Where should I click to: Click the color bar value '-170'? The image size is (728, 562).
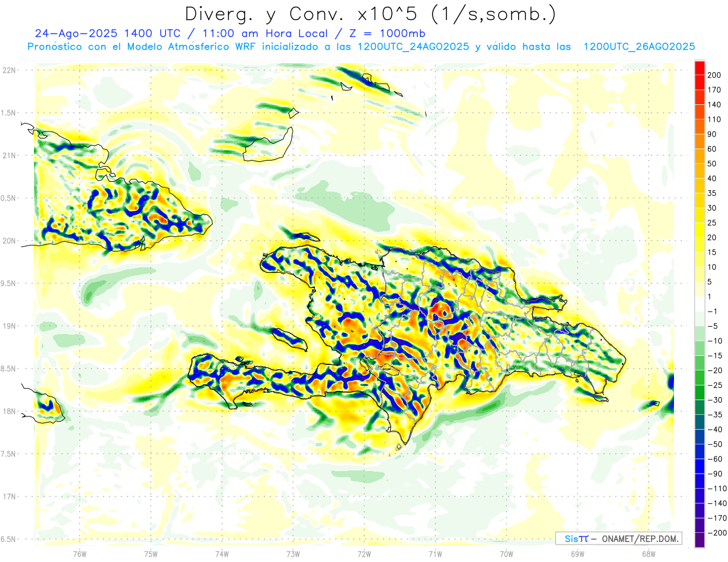click(x=716, y=518)
